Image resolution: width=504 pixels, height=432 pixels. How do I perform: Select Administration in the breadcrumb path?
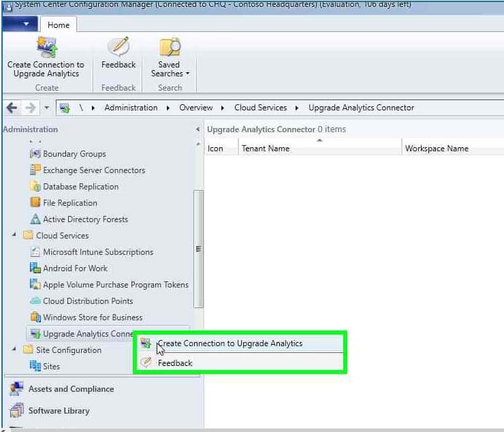tap(131, 108)
